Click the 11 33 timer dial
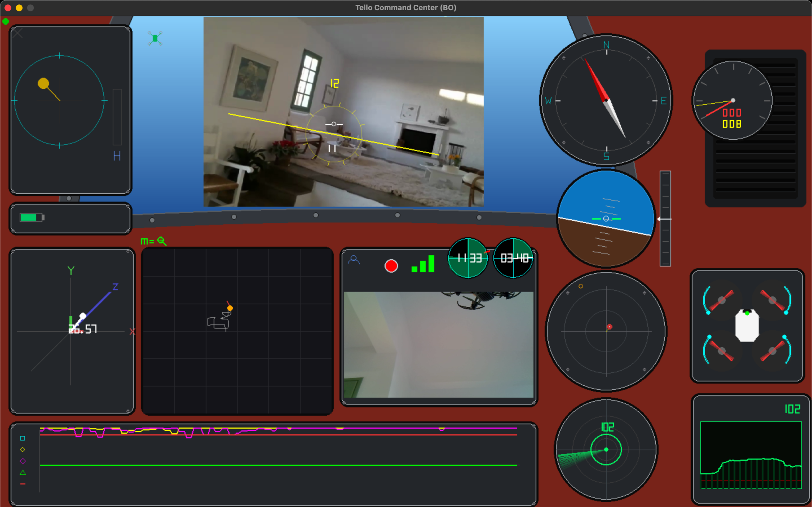 468,258
